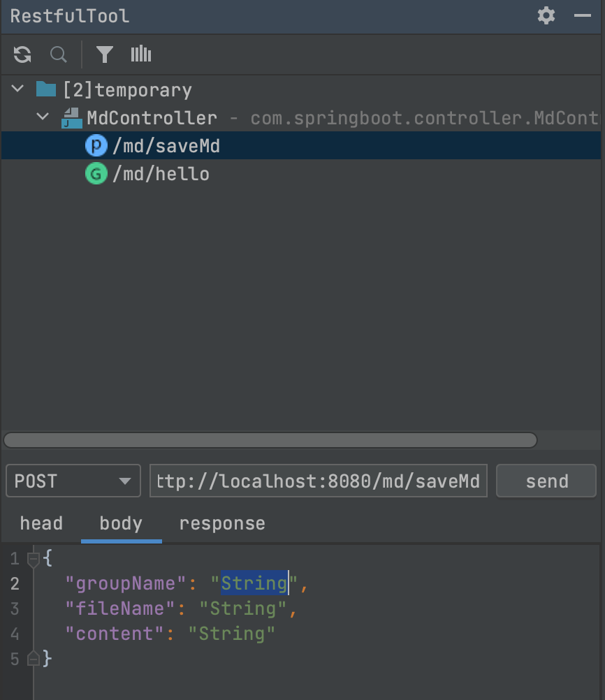
Task: Click the POST icon beside /md/saveMd
Action: [x=96, y=145]
